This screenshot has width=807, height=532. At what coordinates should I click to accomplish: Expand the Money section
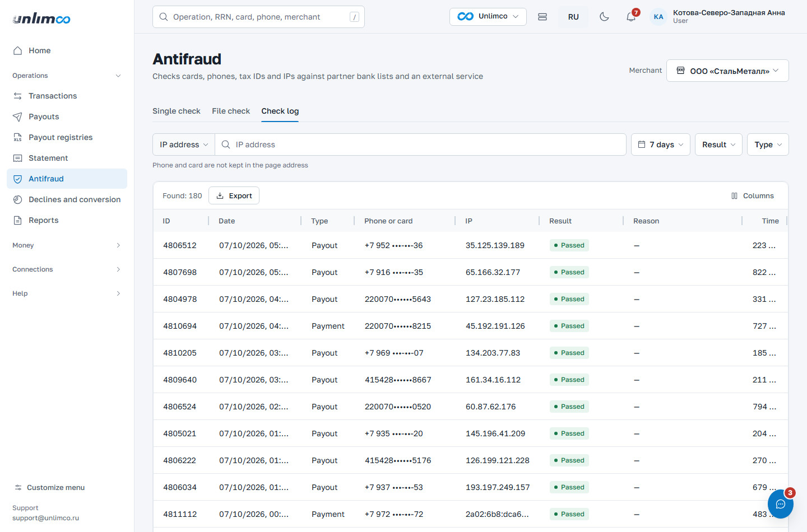(67, 245)
